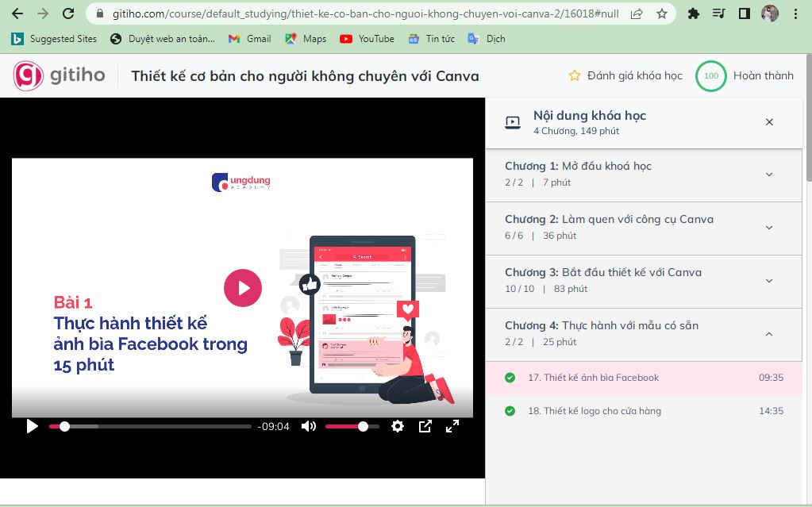Bookmark this page with star icon
Image resolution: width=812 pixels, height=507 pixels.
coord(662,13)
